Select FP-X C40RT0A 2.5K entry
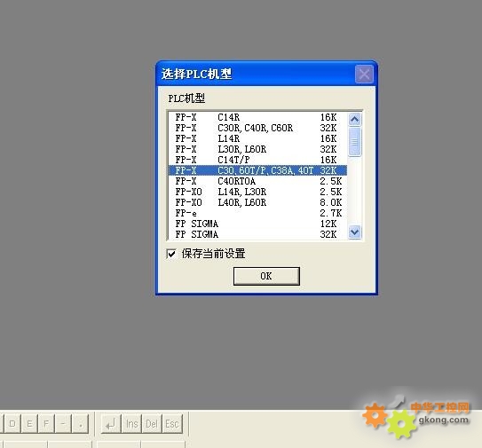The width and height of the screenshot is (482, 448). 257,181
